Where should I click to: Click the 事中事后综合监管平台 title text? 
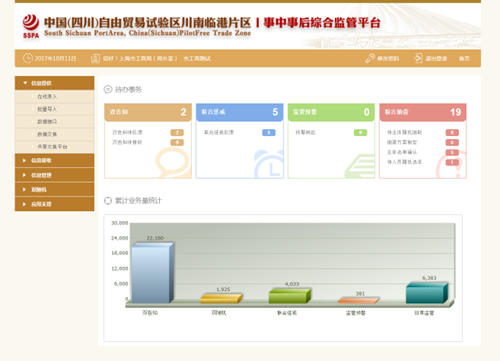pos(322,23)
